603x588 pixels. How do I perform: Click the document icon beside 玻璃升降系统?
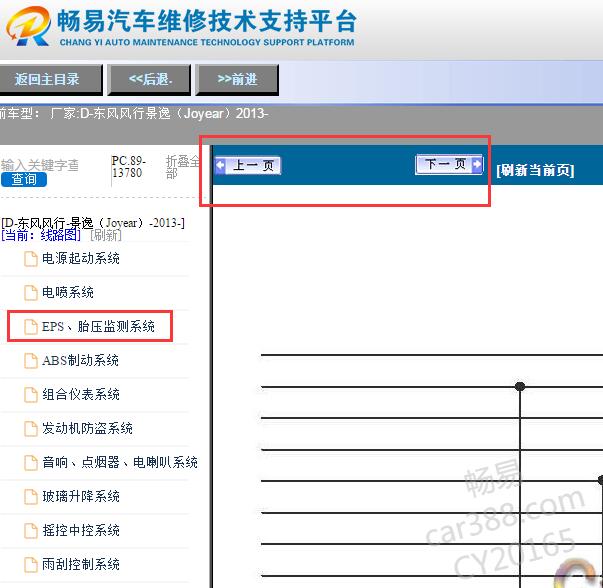click(31, 497)
